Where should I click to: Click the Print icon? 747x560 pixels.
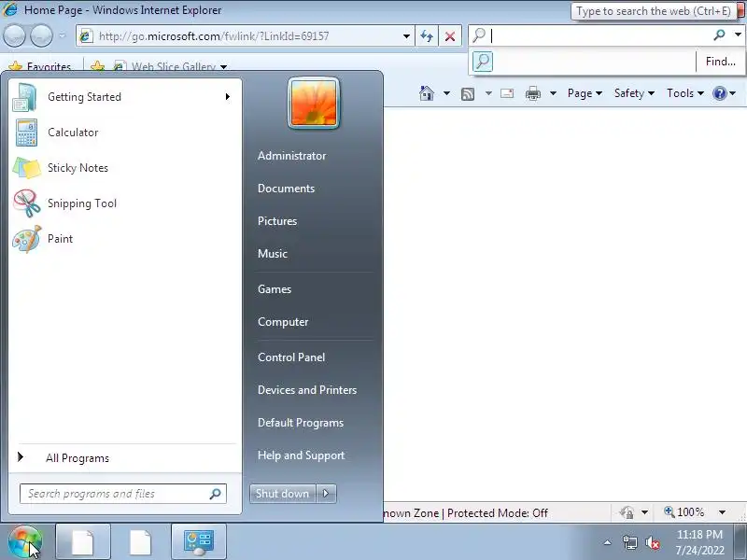[x=532, y=94]
